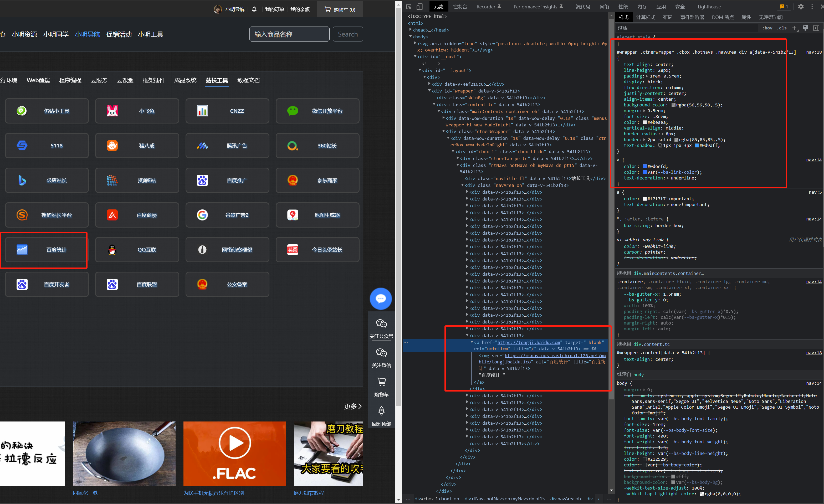This screenshot has width=824, height=504.
Task: Switch to 计算样式 computed tab
Action: click(x=646, y=17)
